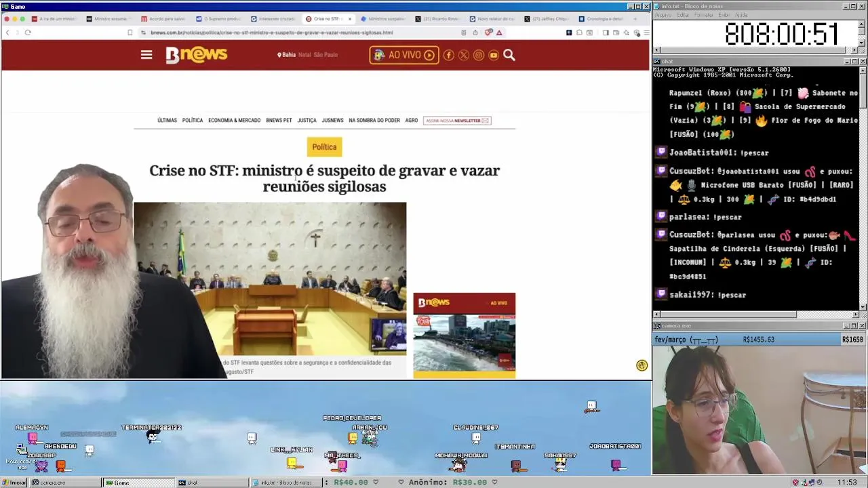Open the site search magnifier icon
868x488 pixels.
[509, 55]
